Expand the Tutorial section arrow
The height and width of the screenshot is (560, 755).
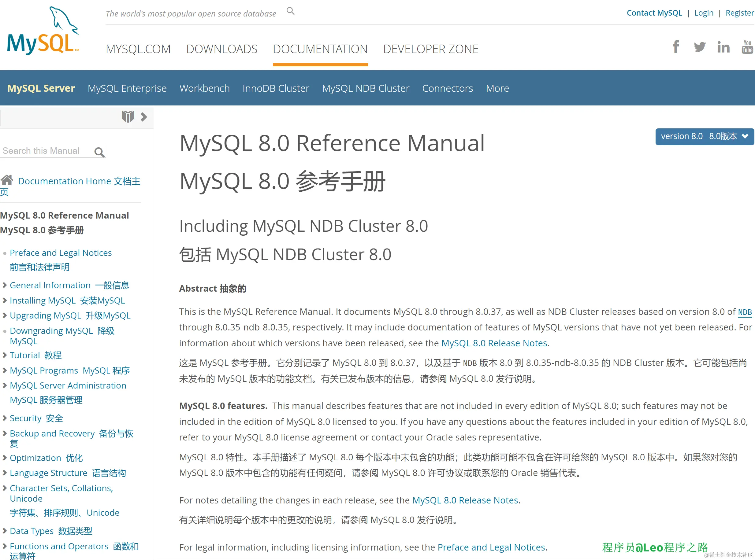pos(5,355)
